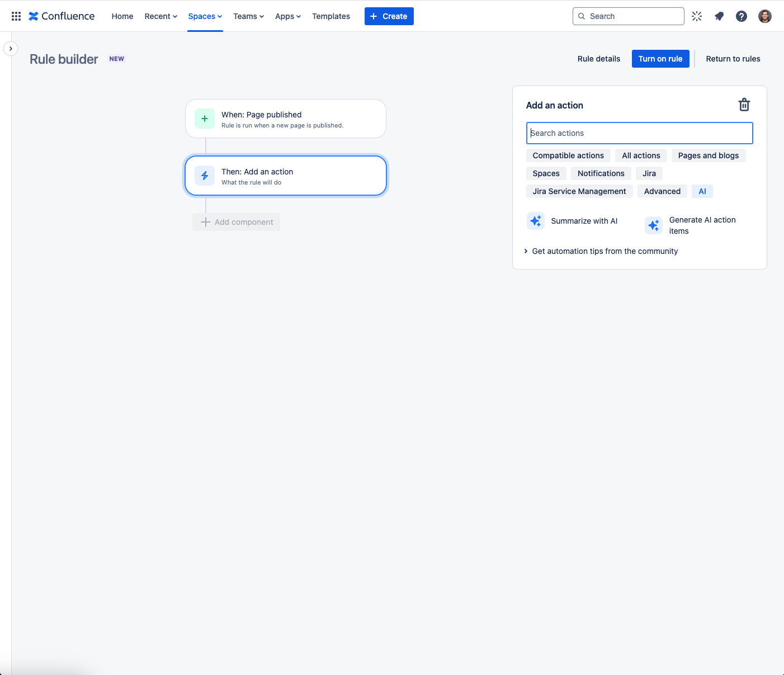The image size is (784, 675).
Task: Click the Confluence logo
Action: (62, 16)
